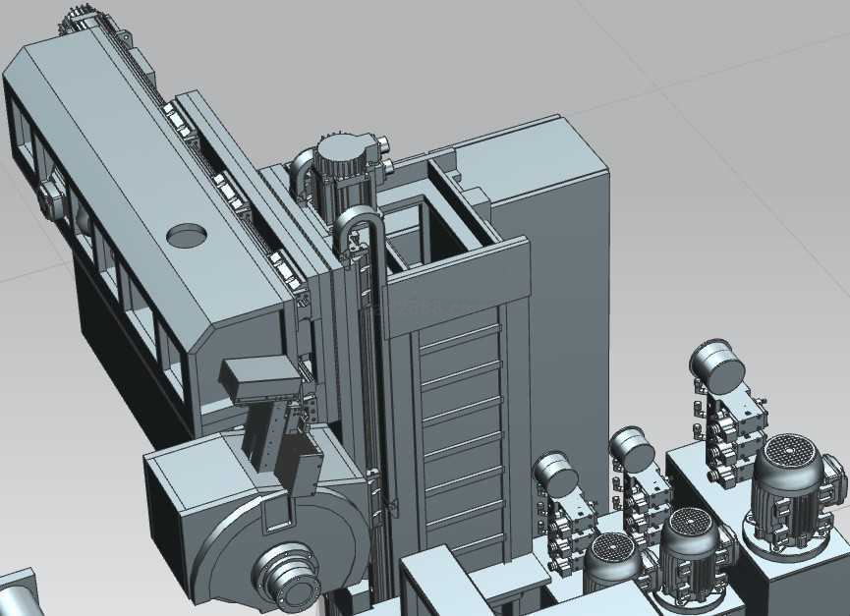Select the round flange on the beam's left side
Screen dimensions: 850x616
click(49, 196)
